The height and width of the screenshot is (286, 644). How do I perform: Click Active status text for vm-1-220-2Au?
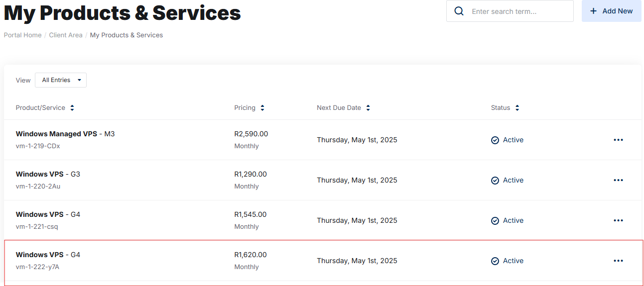pos(513,180)
